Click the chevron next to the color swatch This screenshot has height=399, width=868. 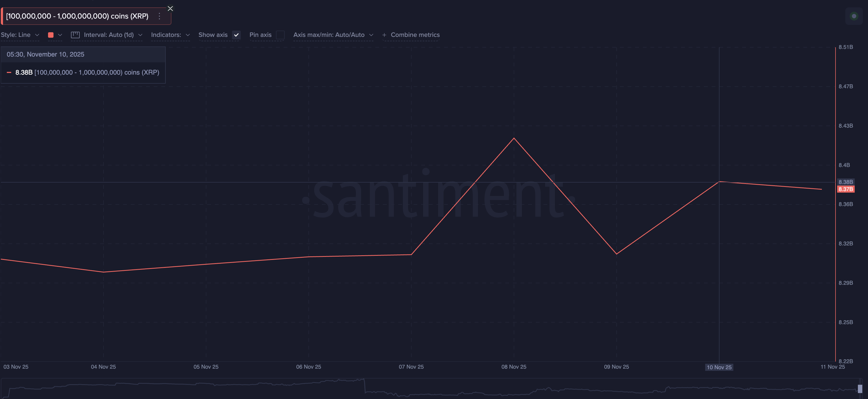click(x=60, y=35)
